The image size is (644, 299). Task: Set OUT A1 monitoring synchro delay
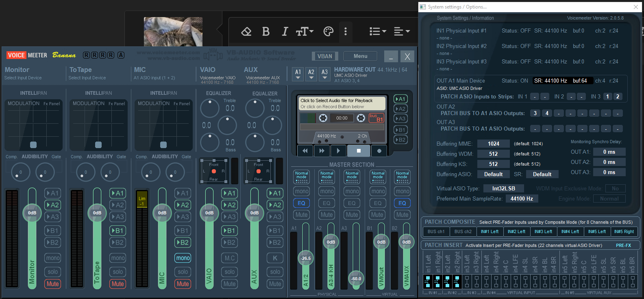[609, 152]
